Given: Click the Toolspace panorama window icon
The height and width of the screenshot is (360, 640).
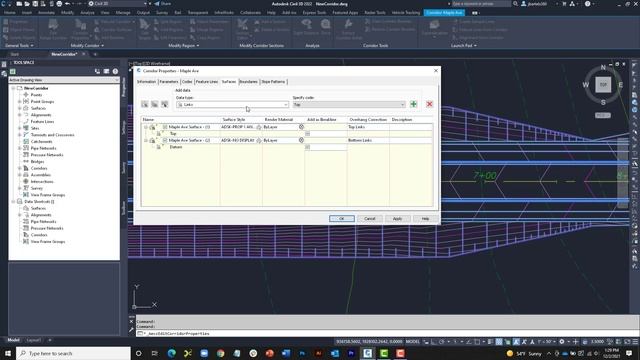Looking at the screenshot, I should pyautogui.click(x=107, y=71).
